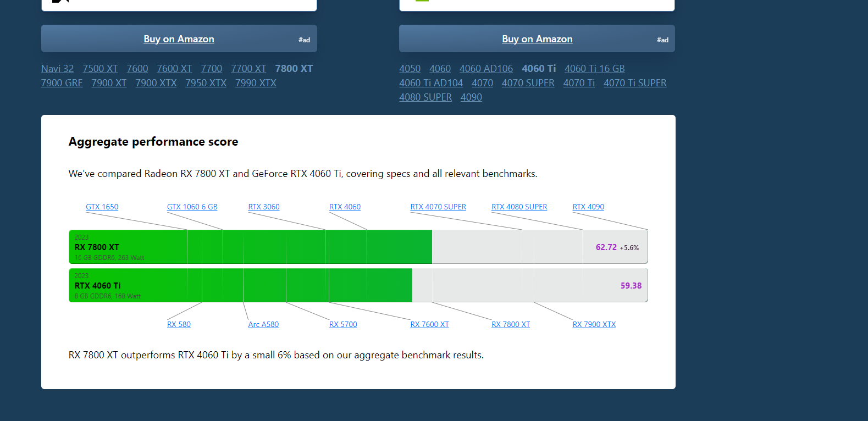Viewport: 868px width, 421px height.
Task: Click the #ad tag on right Amazon button
Action: point(663,40)
